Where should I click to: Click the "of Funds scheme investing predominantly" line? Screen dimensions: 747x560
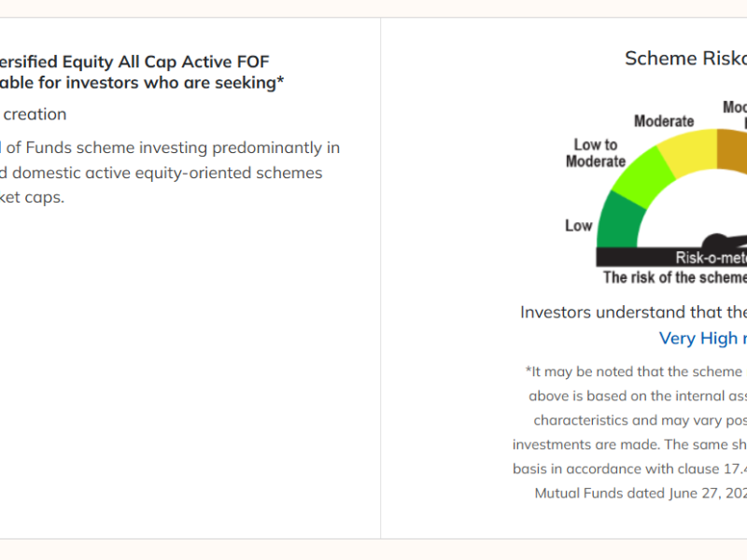(x=170, y=147)
